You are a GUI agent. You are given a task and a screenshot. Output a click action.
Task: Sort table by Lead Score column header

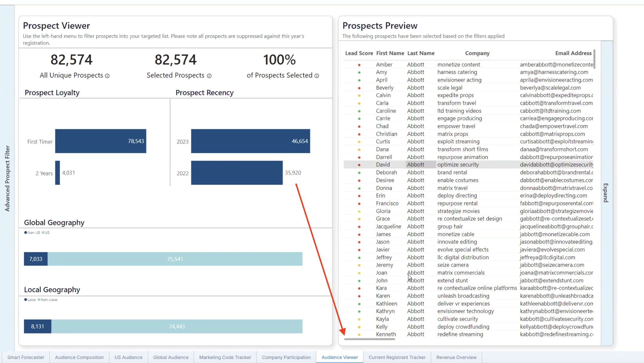359,53
